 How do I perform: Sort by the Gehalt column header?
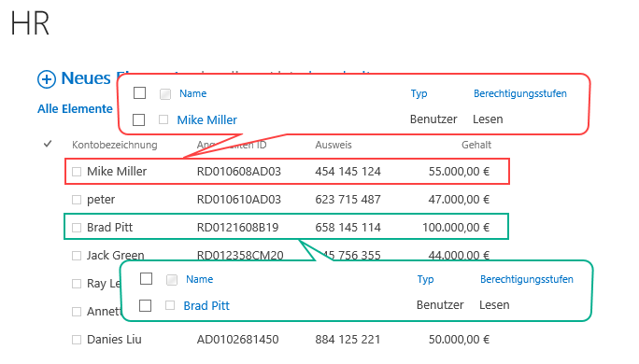(x=476, y=145)
